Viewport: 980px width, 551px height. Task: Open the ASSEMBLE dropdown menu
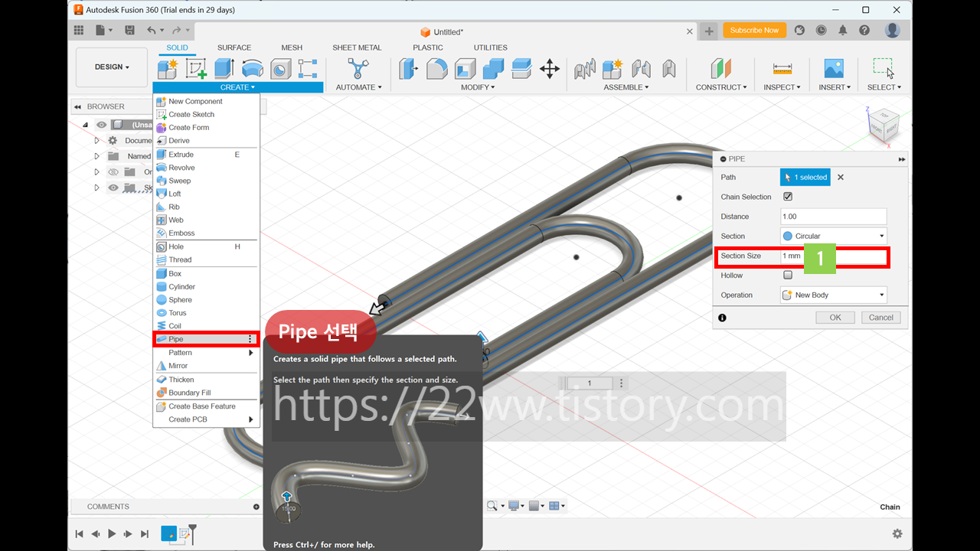[x=626, y=87]
